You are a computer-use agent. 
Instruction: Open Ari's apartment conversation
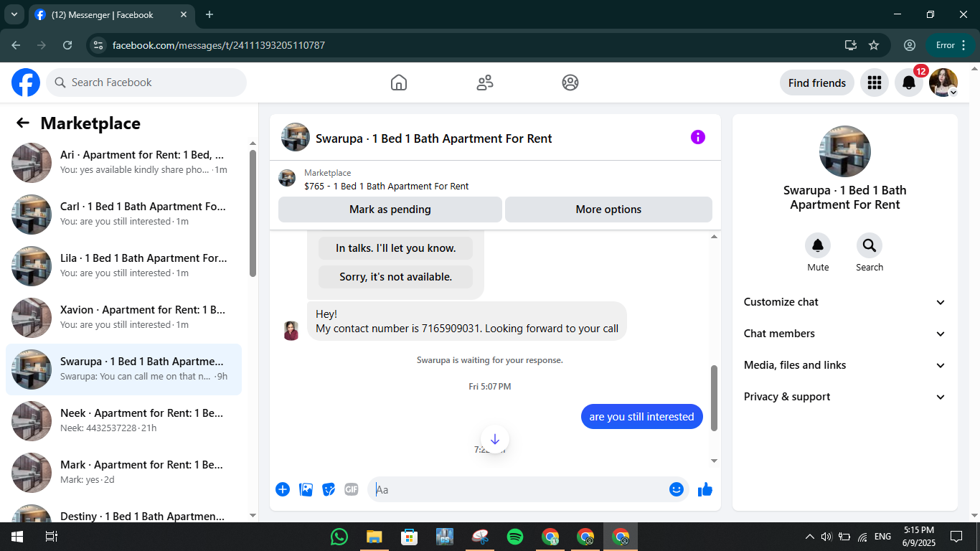point(123,162)
